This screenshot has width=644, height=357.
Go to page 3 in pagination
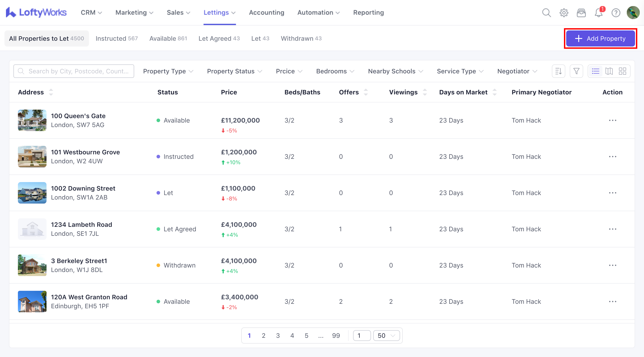coord(278,336)
